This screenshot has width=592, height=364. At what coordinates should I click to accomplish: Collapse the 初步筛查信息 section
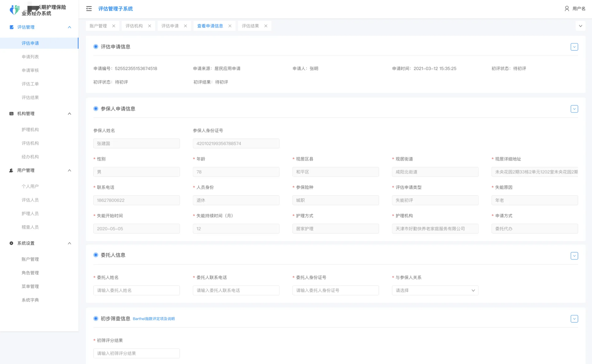pos(574,319)
